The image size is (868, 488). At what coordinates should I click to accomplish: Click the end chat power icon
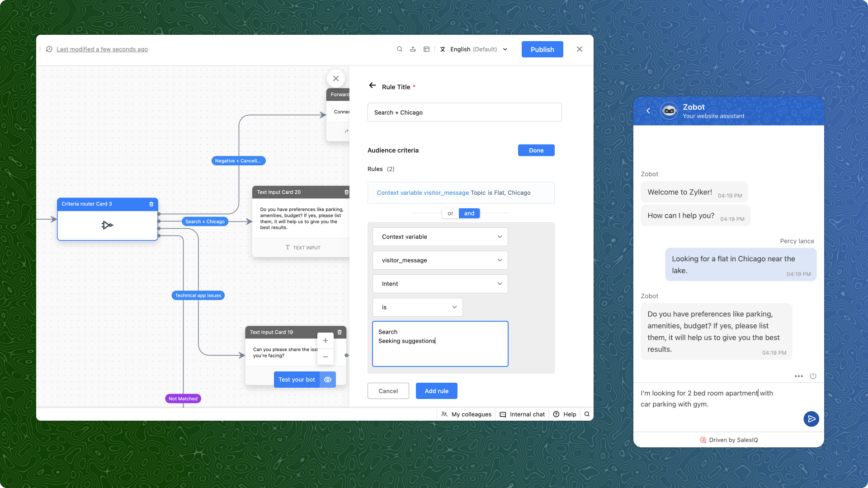click(x=813, y=376)
